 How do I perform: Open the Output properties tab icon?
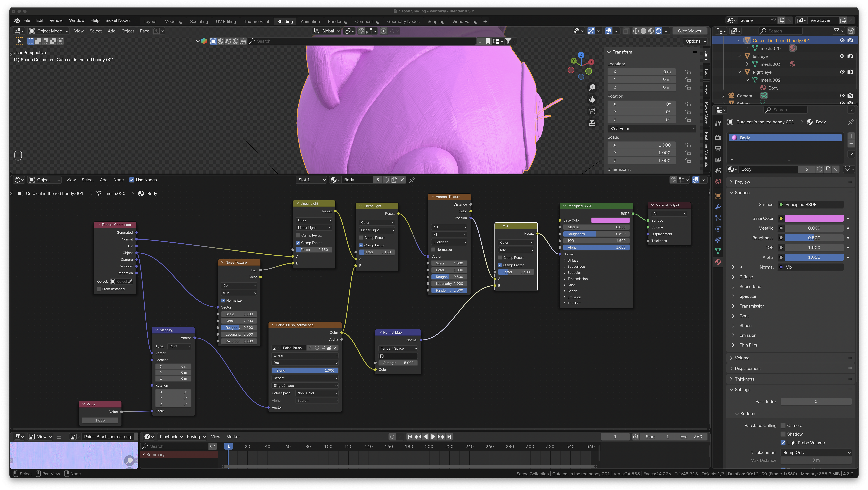pos(718,148)
